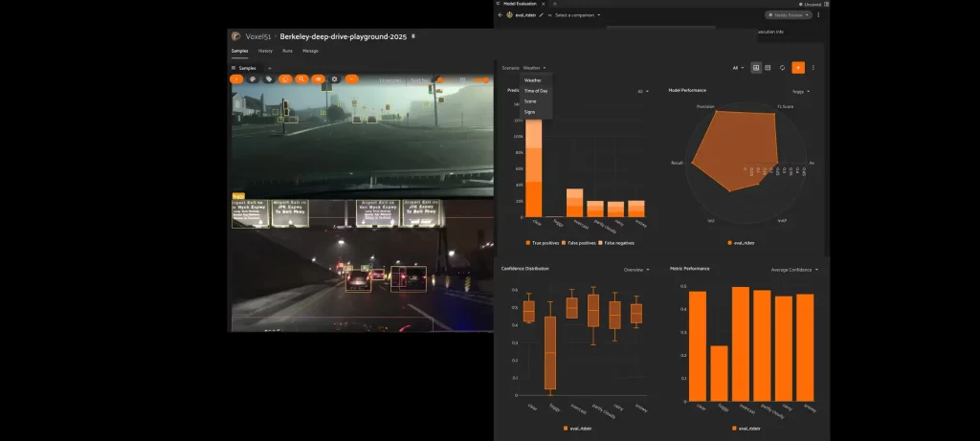Viewport: 980px width, 441px height.
Task: Switch to the second chart layout view button
Action: pos(768,68)
